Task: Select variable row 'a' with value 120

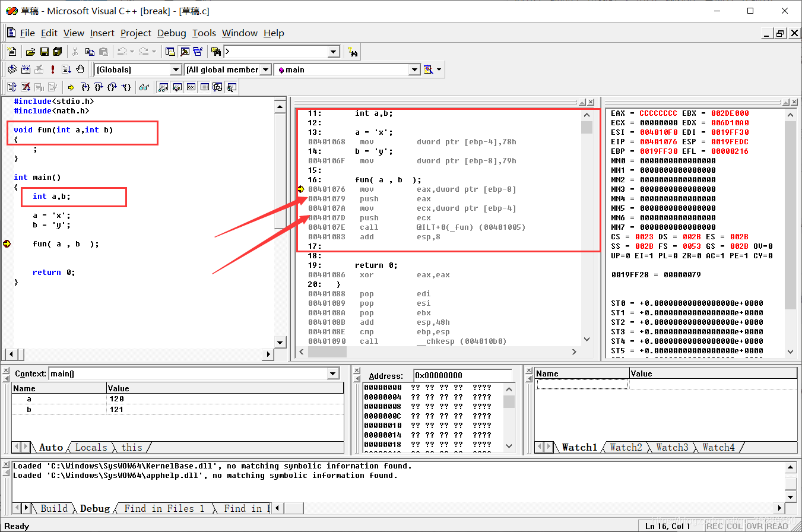Action: pyautogui.click(x=177, y=398)
